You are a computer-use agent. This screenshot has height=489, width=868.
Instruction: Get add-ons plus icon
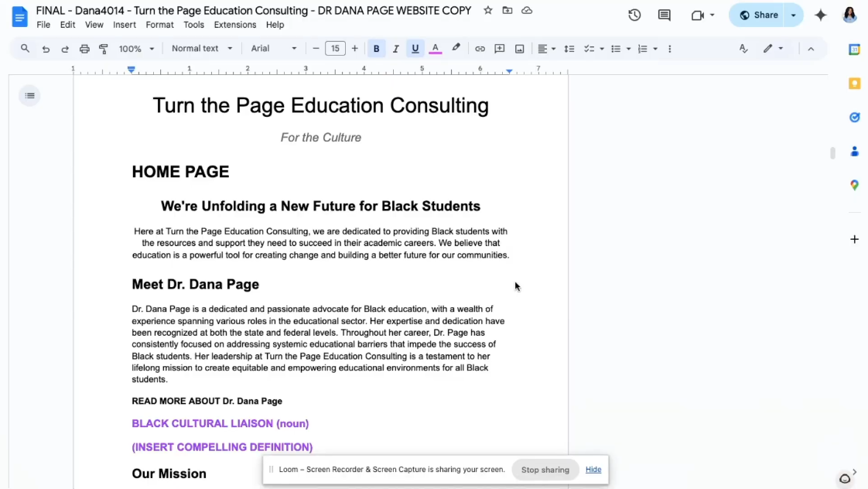[x=855, y=239]
